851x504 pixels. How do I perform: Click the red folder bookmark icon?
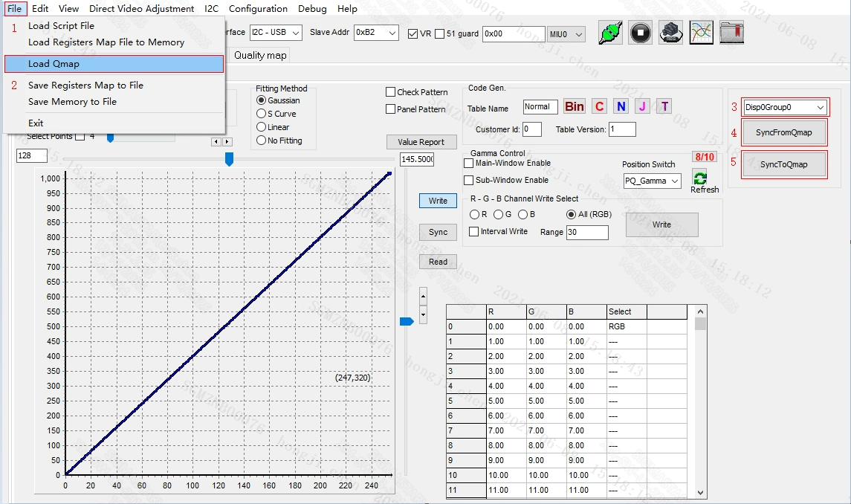[x=731, y=33]
